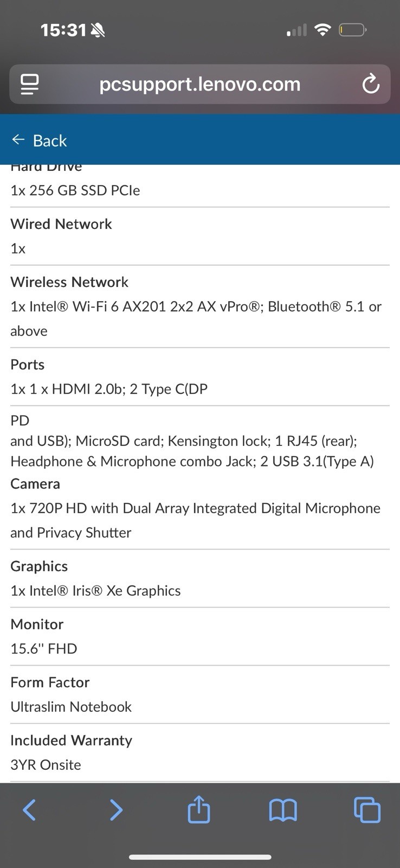Tap the Wi-Fi status icon
Screen dimensions: 400x868
tap(322, 30)
